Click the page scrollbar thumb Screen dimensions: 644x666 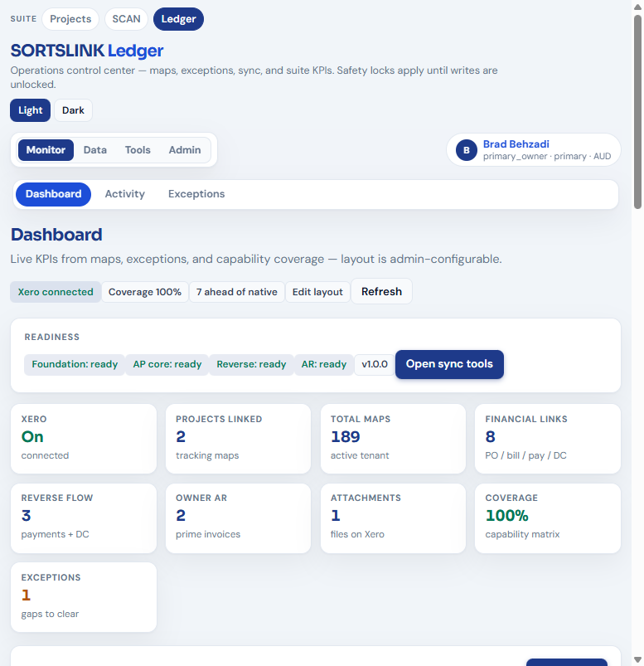click(x=637, y=112)
